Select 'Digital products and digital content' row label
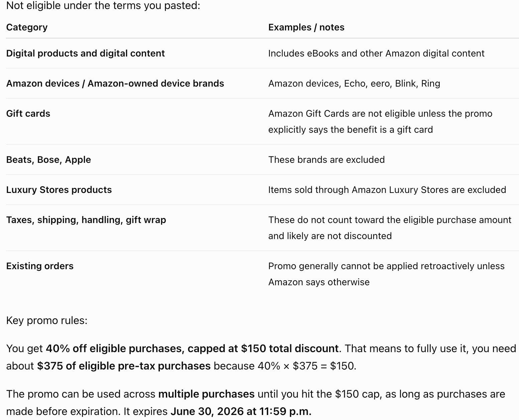519x420 pixels. pos(86,54)
